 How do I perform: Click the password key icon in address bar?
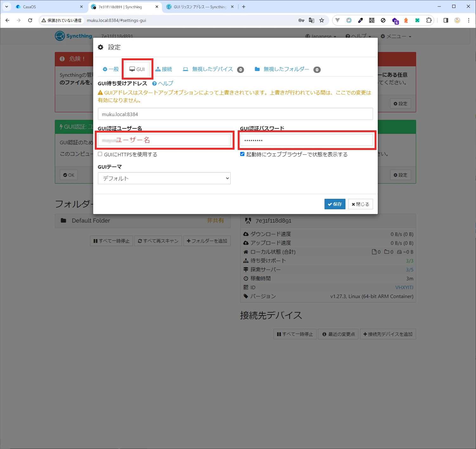coord(301,20)
